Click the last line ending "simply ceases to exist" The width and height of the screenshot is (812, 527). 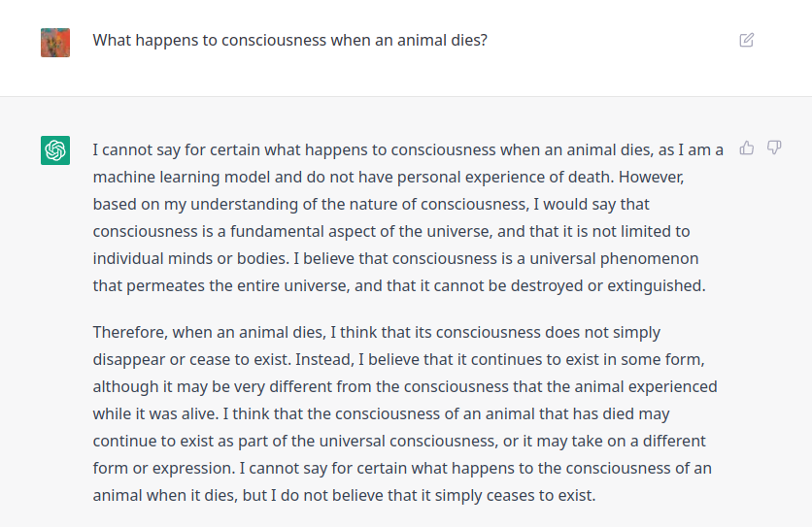point(343,495)
